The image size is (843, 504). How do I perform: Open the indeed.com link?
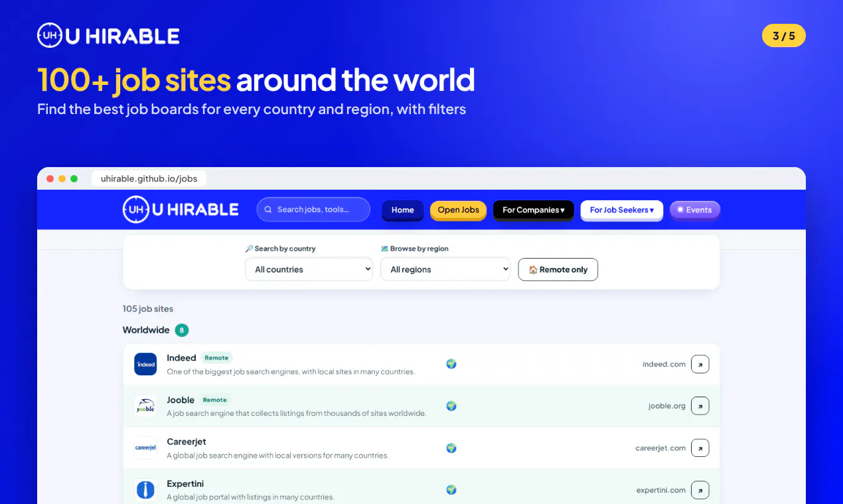[664, 364]
